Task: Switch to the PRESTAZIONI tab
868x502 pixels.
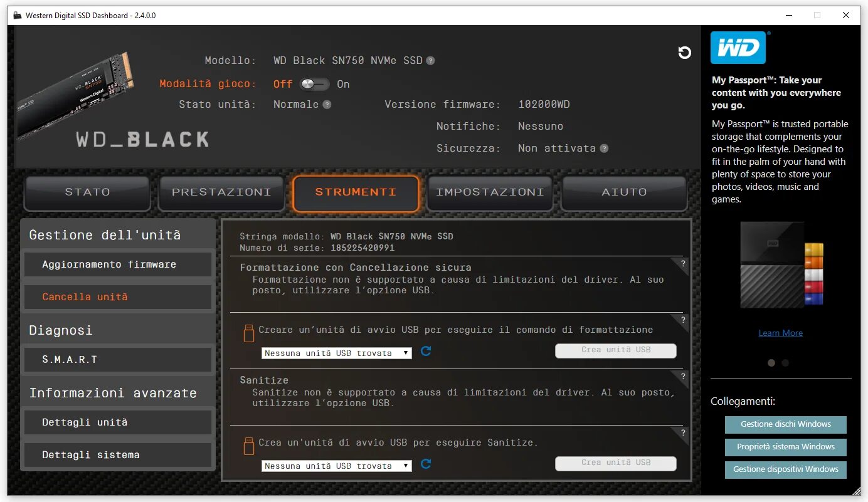Action: coord(221,193)
